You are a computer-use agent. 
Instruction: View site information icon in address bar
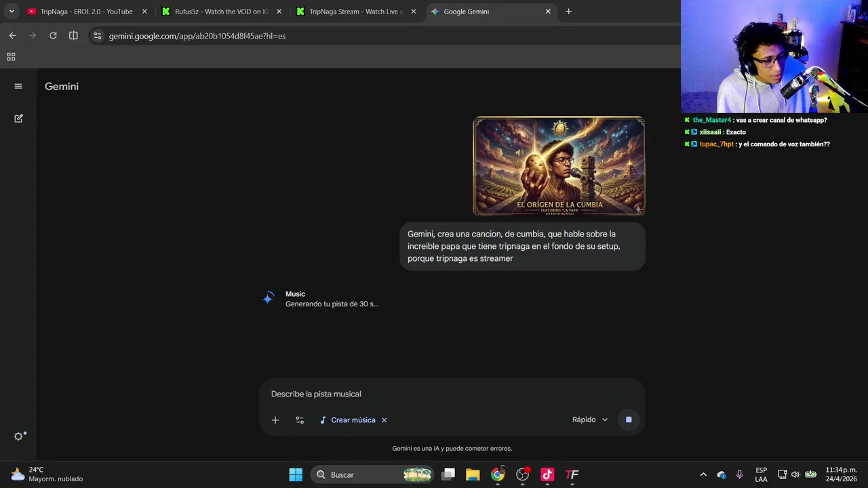97,36
